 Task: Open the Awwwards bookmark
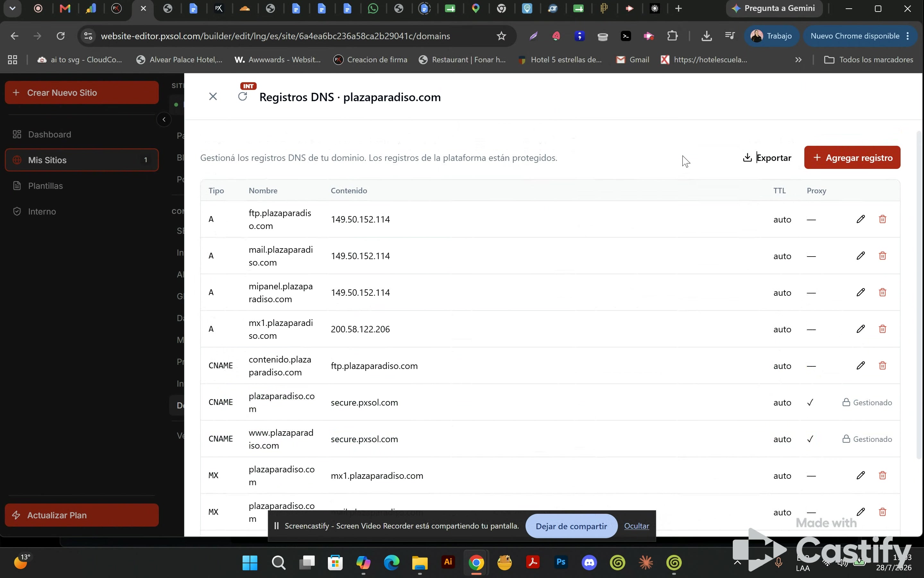[278, 60]
